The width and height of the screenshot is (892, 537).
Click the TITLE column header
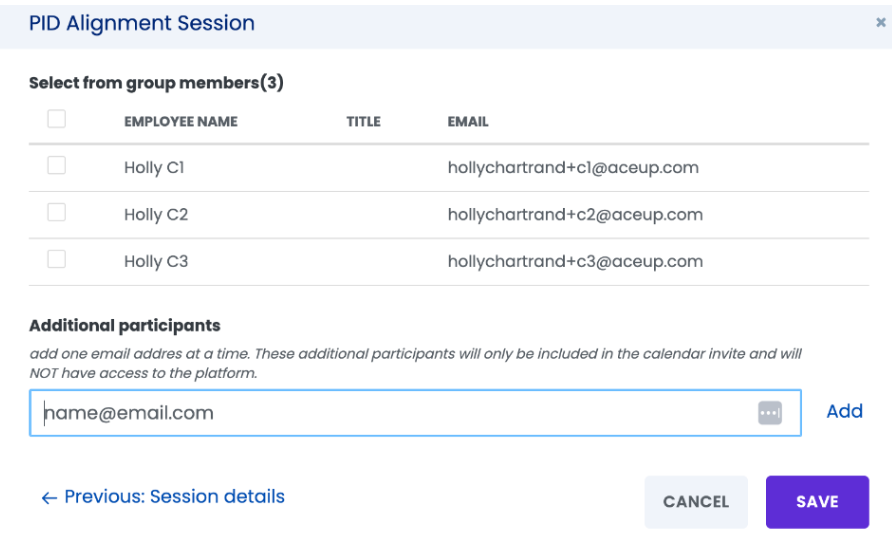364,122
